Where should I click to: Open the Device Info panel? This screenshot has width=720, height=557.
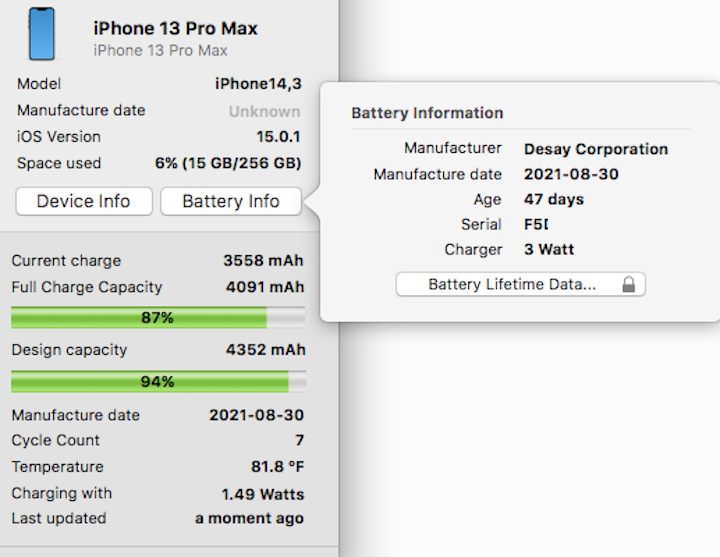(84, 201)
